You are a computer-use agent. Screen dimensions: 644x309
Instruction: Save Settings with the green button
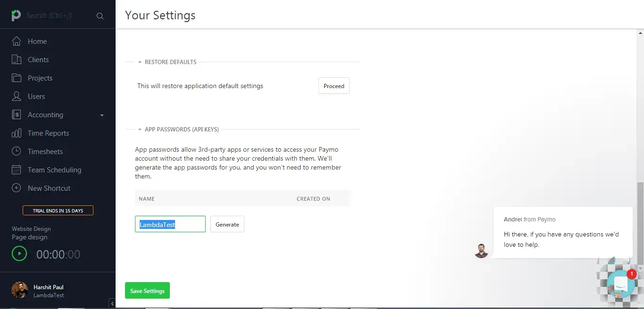(147, 290)
